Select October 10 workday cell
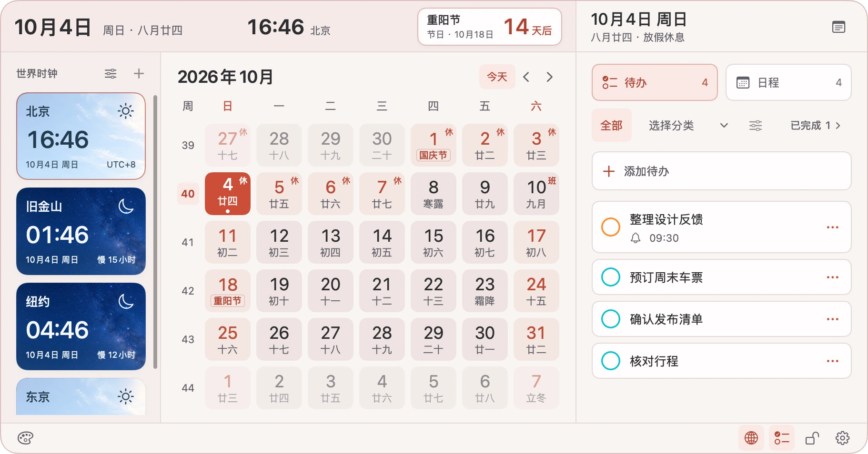The image size is (868, 454). pos(536,194)
